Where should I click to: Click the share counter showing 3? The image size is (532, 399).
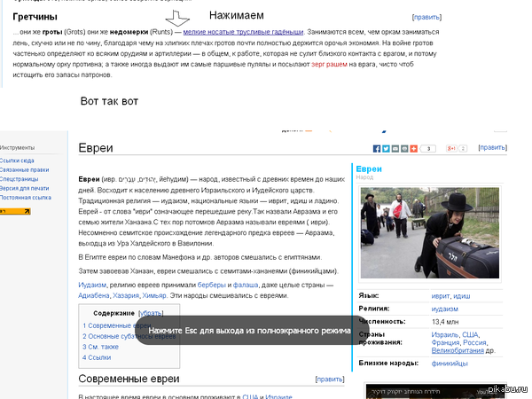click(428, 149)
